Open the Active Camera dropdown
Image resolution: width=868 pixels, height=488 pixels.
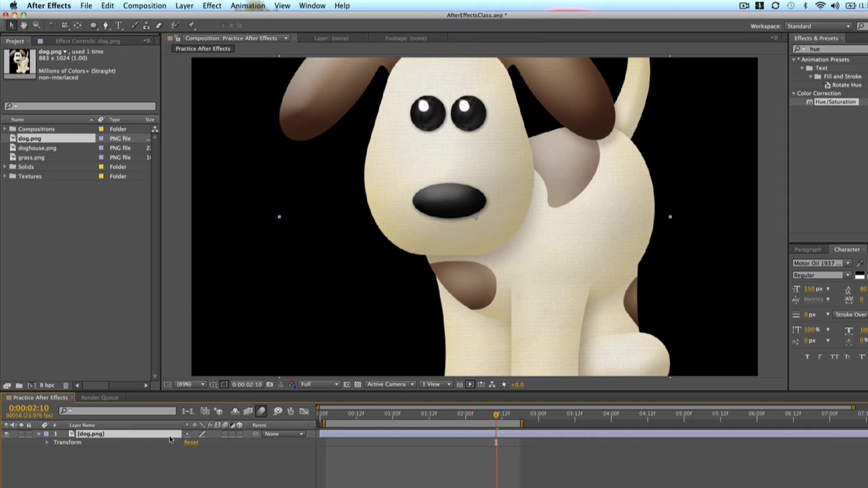tap(391, 384)
